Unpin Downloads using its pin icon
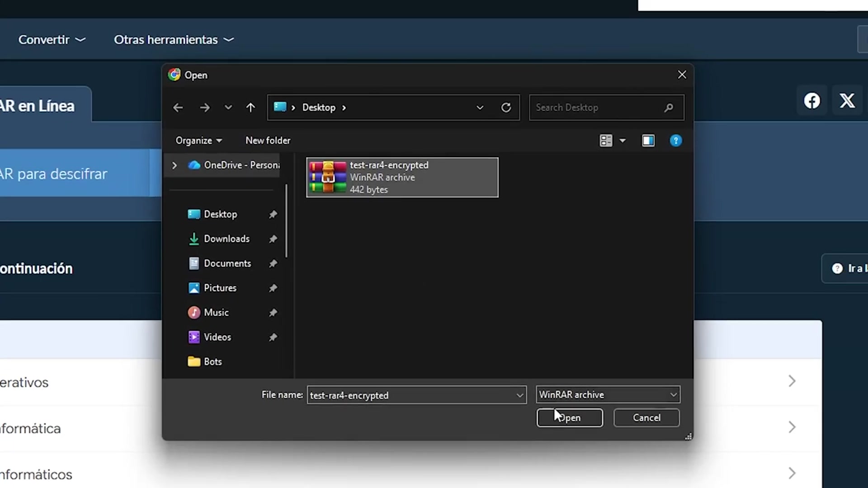Viewport: 868px width, 488px height. coord(273,239)
